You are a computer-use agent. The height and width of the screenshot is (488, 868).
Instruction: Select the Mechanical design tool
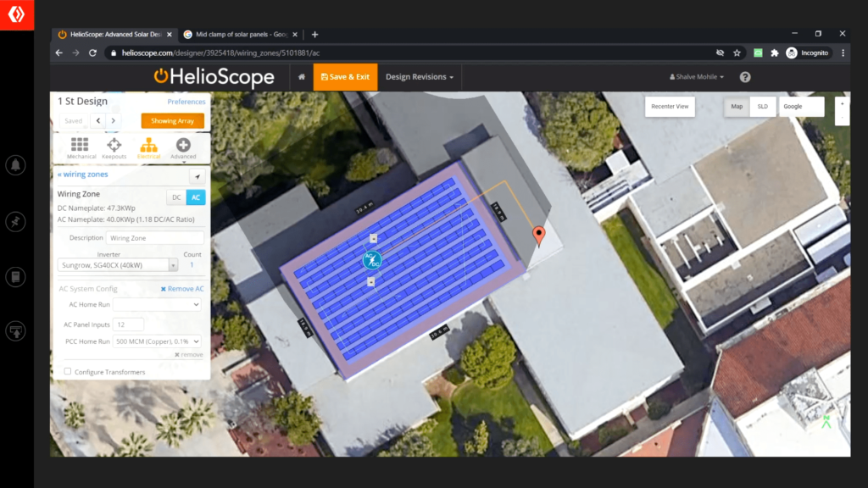tap(81, 146)
